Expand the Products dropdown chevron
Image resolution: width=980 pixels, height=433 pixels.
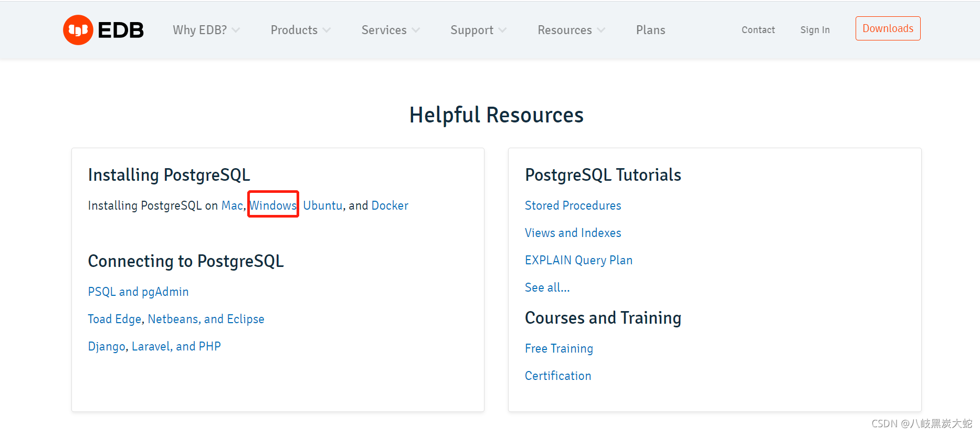coord(326,30)
